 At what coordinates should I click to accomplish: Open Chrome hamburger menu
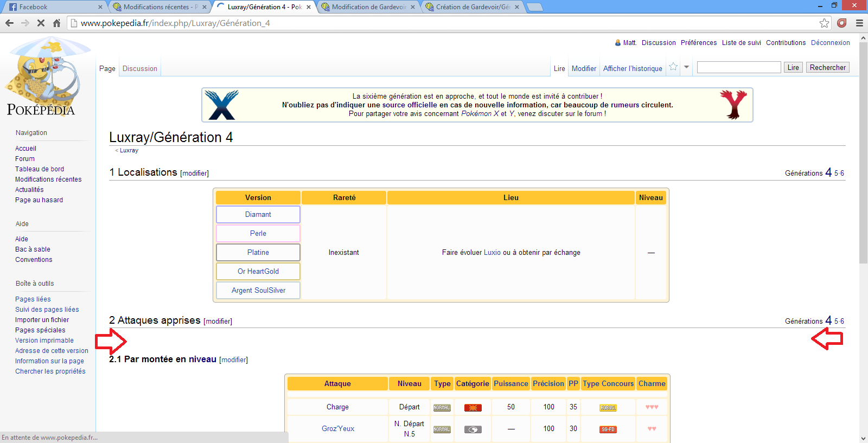(x=859, y=23)
